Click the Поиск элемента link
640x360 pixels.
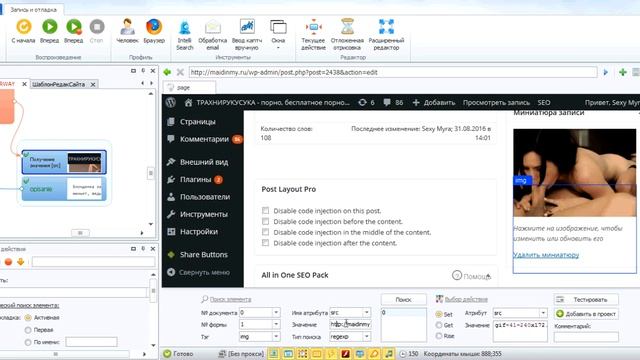point(230,299)
